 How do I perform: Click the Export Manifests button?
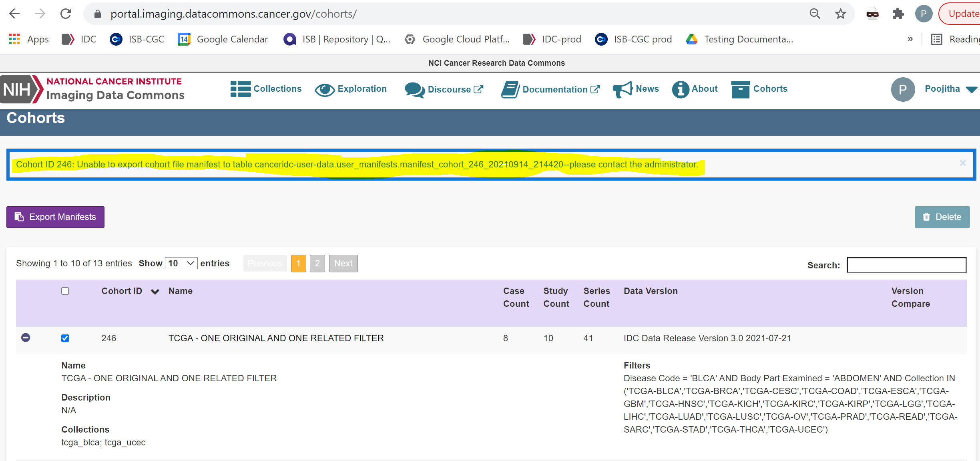click(55, 217)
